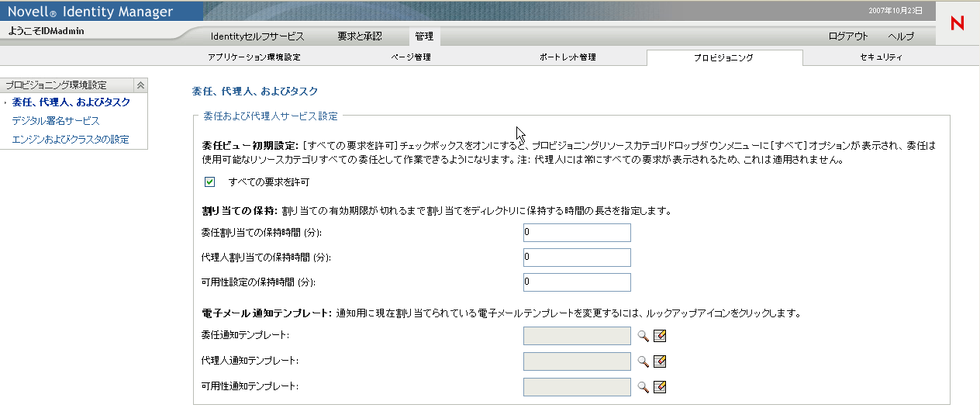This screenshot has width=980, height=415.
Task: Focus 委任割り当ての保持時間 input field
Action: coord(577,233)
